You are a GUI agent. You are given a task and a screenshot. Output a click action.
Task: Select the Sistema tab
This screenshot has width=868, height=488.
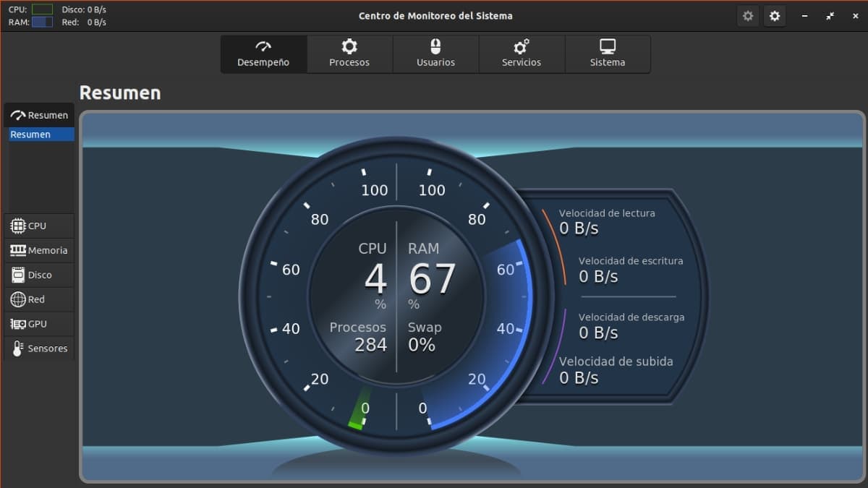click(x=608, y=54)
